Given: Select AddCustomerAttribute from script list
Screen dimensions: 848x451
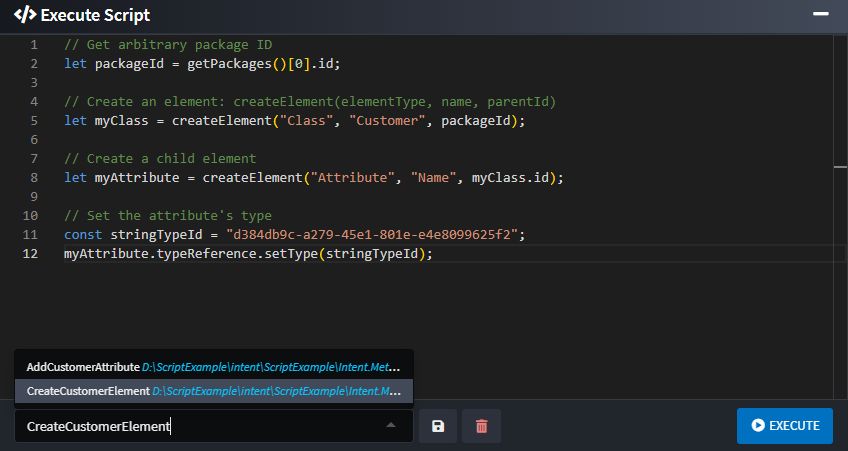Looking at the screenshot, I should click(214, 367).
